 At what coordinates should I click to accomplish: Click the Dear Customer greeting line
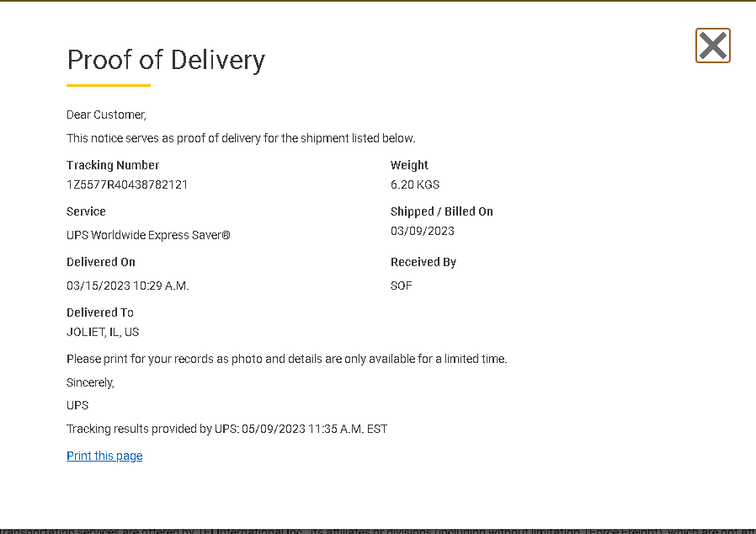(107, 115)
